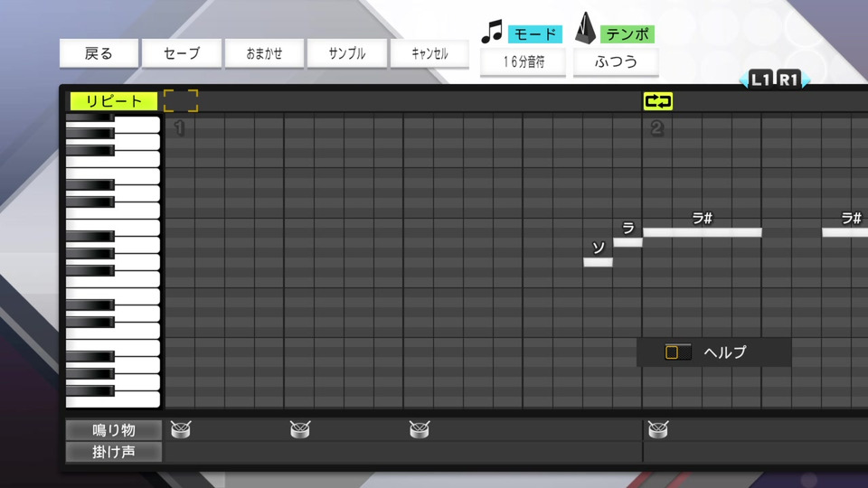Open the 16分音符 note length selector
868x488 pixels.
pyautogui.click(x=523, y=61)
